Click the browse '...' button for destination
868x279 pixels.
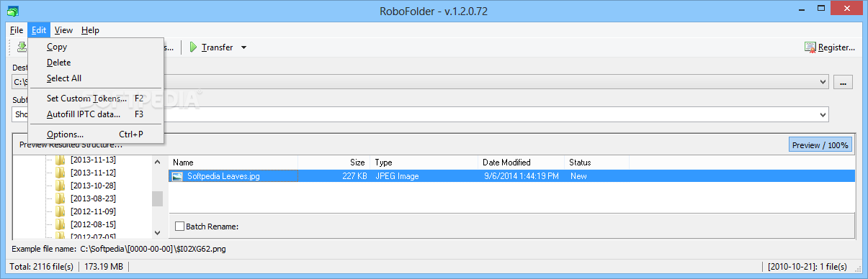(844, 82)
